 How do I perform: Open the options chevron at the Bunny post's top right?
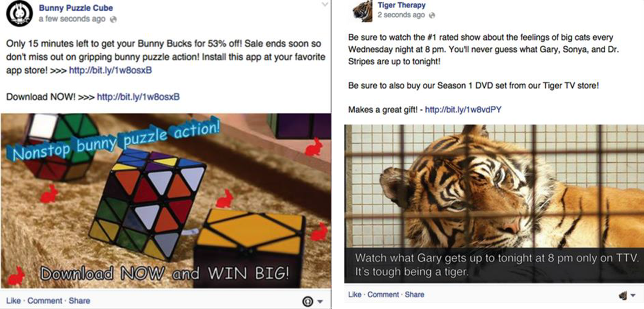(325, 4)
